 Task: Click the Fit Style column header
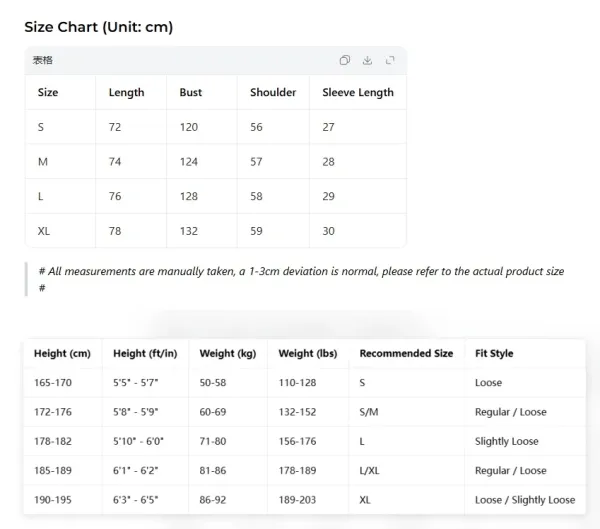tap(494, 353)
